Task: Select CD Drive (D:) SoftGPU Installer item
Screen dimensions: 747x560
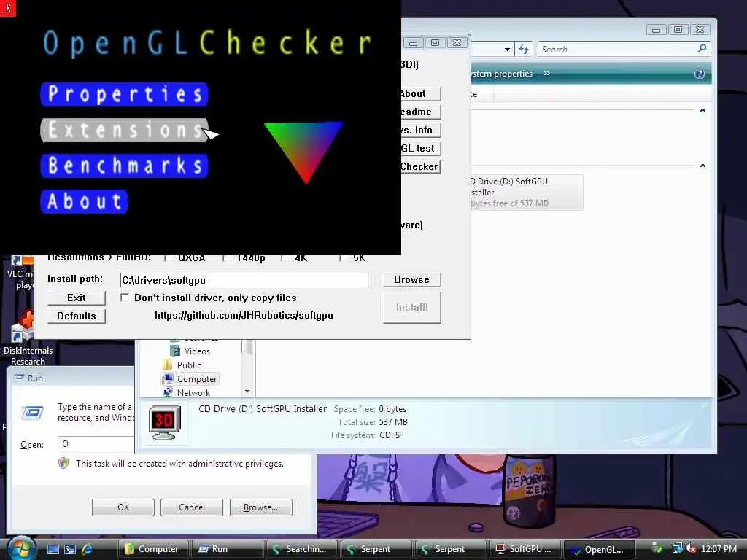Action: coord(527,192)
